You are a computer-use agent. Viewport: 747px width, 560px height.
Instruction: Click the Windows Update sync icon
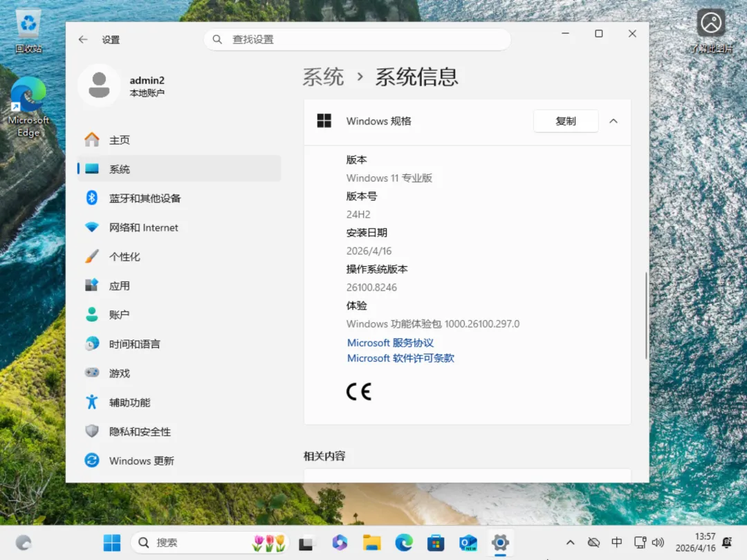click(91, 460)
